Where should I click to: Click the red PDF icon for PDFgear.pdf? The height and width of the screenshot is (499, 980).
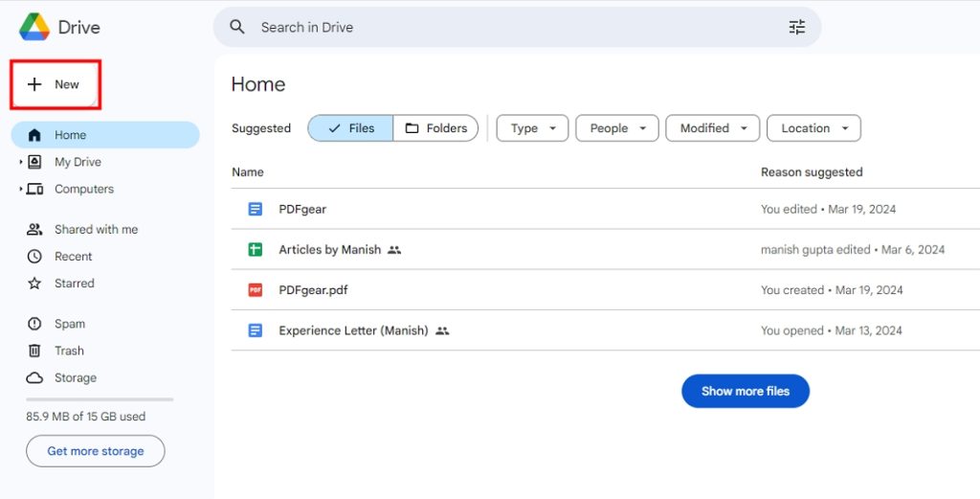[x=256, y=290]
